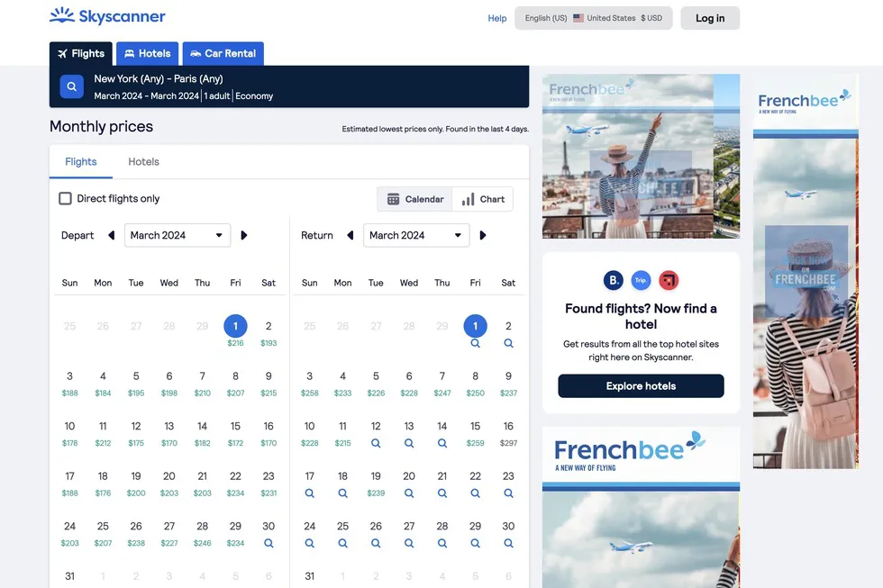This screenshot has height=588, width=883.
Task: Go to next Return month arrow
Action: click(x=483, y=235)
